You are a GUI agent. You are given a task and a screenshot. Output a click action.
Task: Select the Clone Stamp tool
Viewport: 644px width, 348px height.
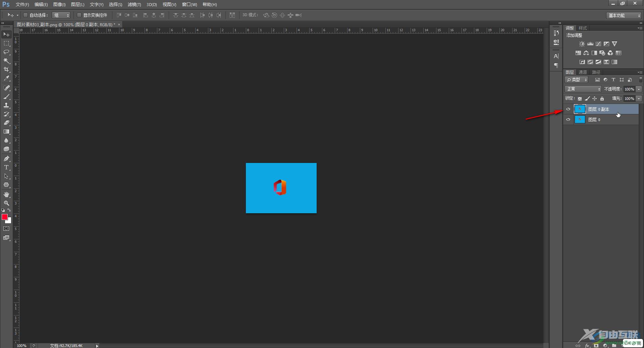[6, 105]
